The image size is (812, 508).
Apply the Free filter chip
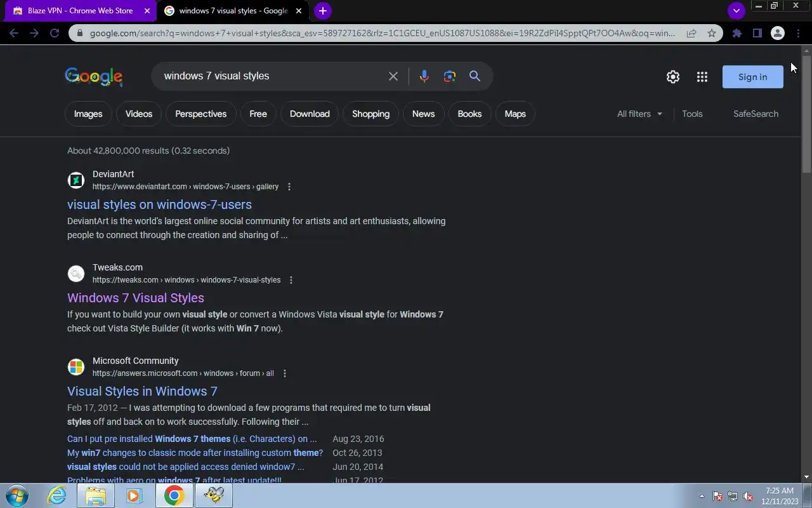pos(258,114)
